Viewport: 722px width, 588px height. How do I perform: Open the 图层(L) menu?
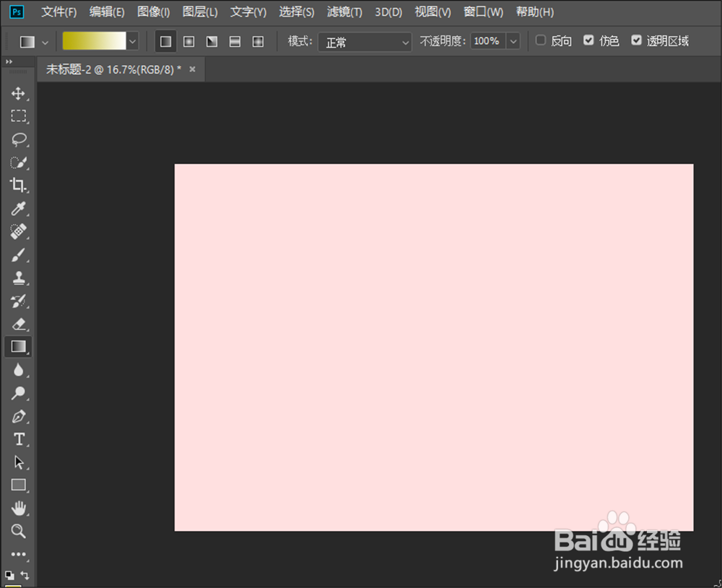[200, 12]
